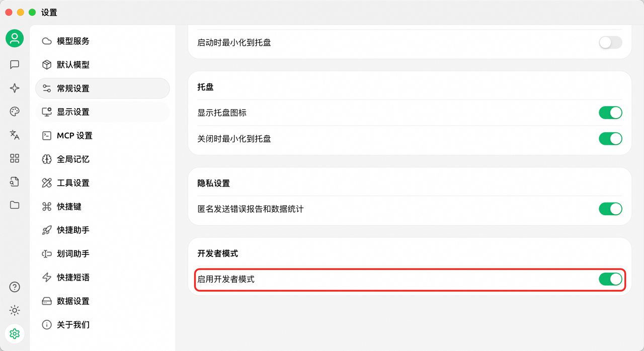Open the translate icon in sidebar
Image resolution: width=644 pixels, height=351 pixels.
point(15,135)
